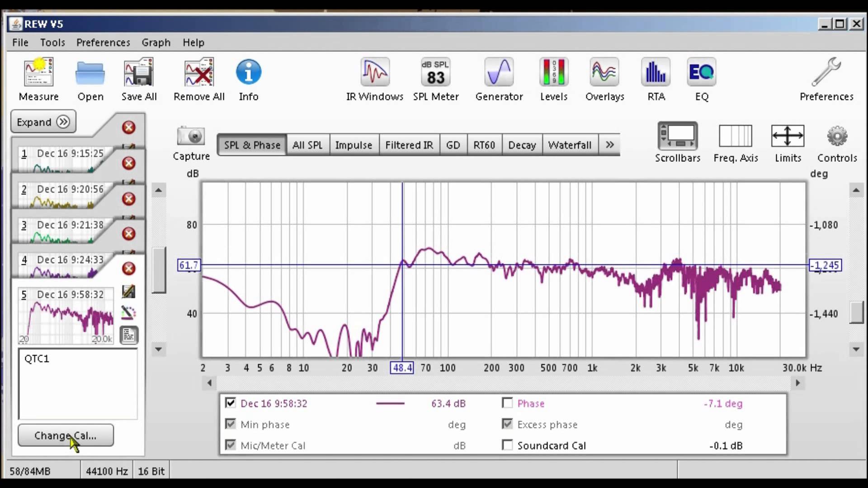The image size is (868, 488).
Task: Click the Measure icon in toolbar
Action: pos(38,72)
